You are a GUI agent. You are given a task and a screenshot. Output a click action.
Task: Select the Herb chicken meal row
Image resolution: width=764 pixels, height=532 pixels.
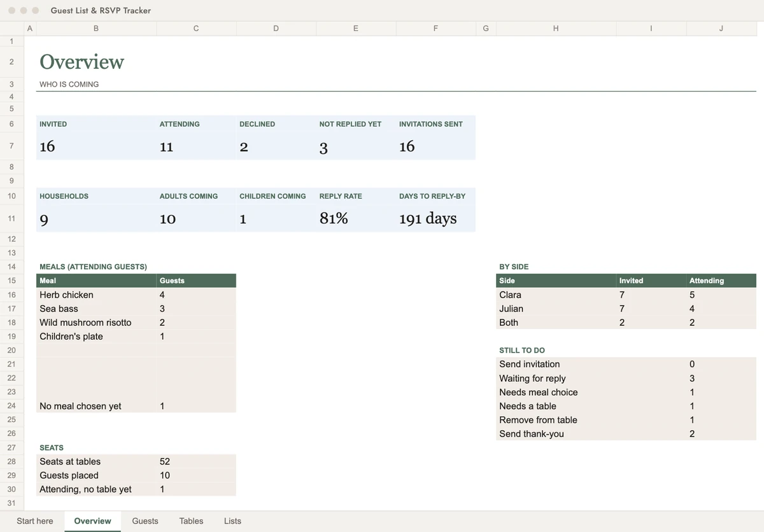(136, 295)
